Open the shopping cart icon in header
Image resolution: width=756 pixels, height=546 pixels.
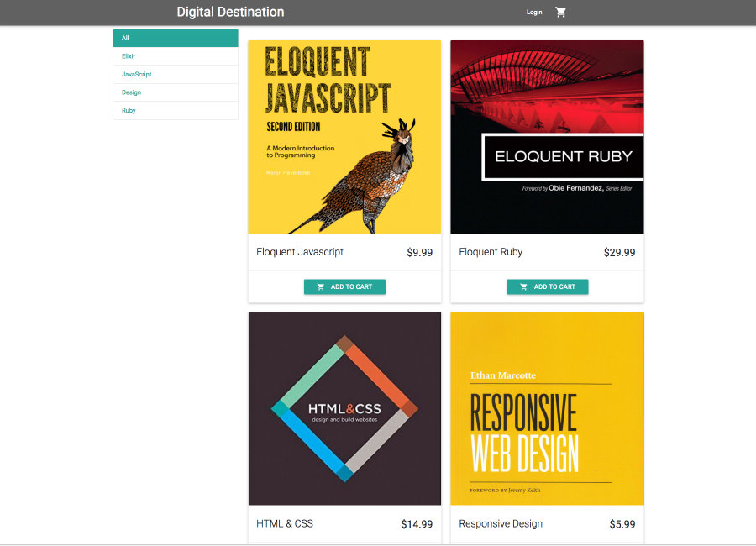click(560, 12)
